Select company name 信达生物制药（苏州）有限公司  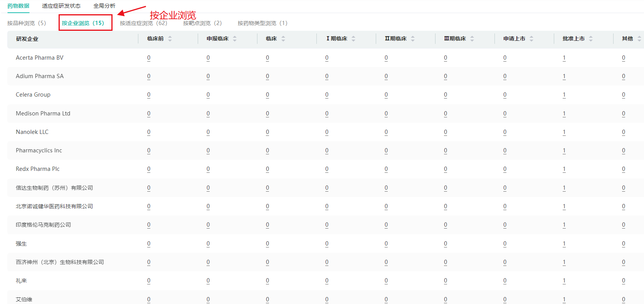54,188
